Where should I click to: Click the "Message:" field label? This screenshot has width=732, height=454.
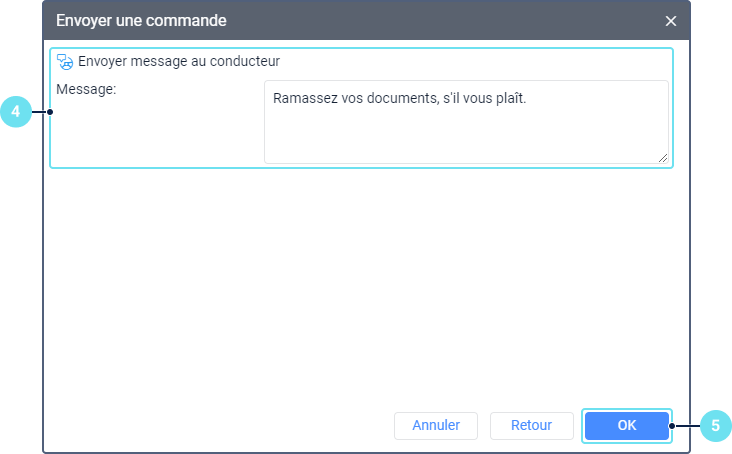point(87,89)
